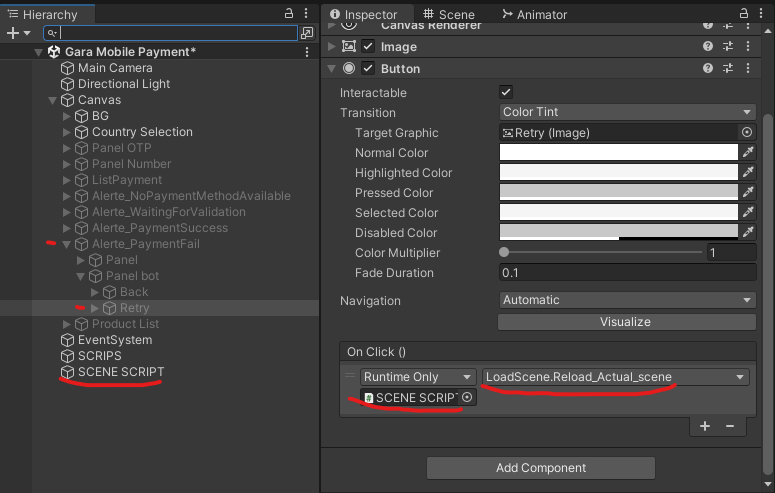
Task: Open the Target Graphic object picker
Action: click(x=747, y=133)
